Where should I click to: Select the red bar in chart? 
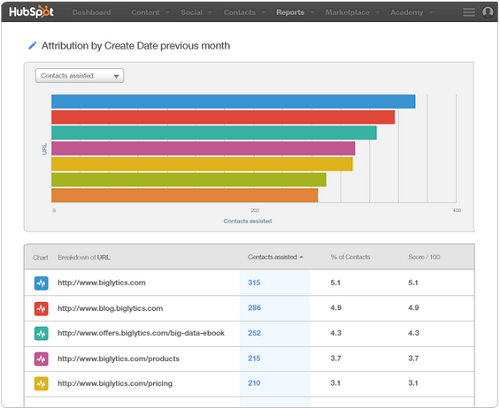(x=223, y=117)
